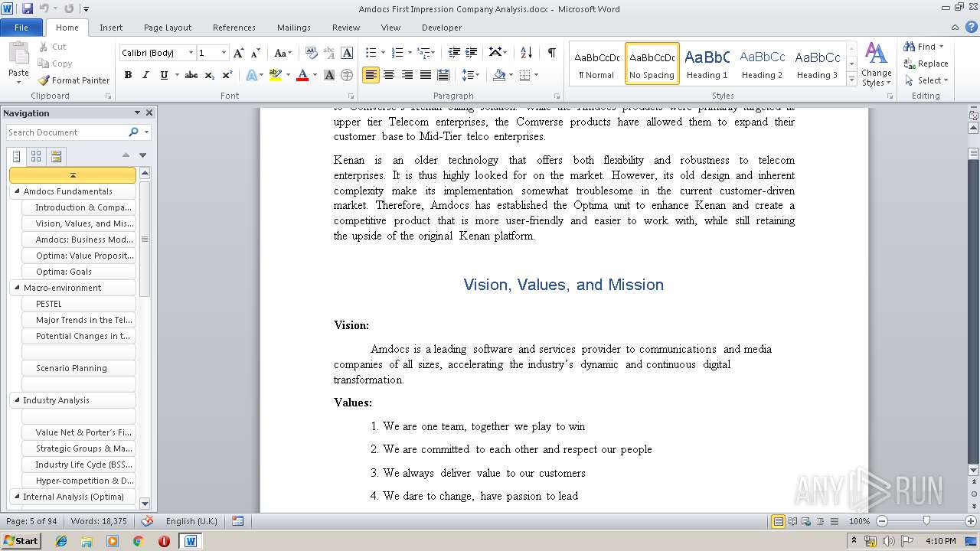Open References tab

click(234, 28)
